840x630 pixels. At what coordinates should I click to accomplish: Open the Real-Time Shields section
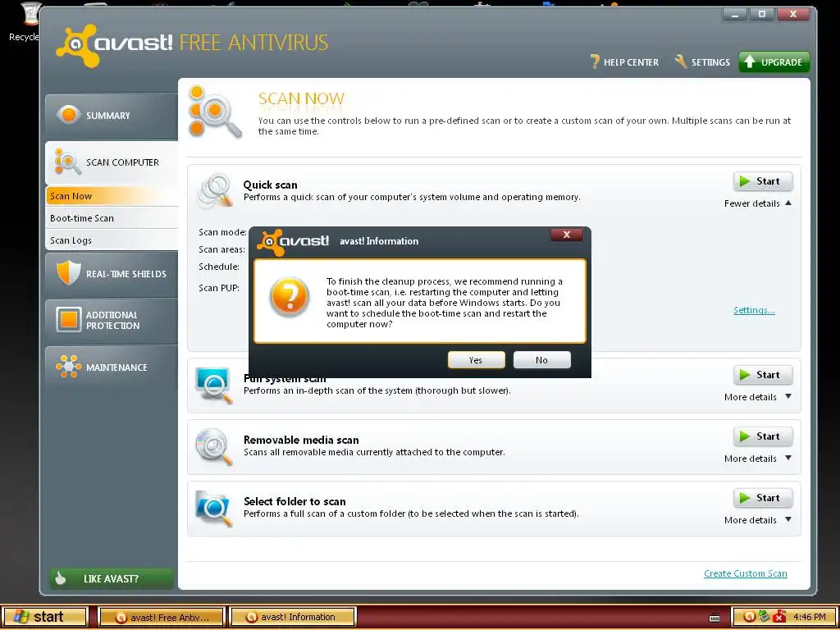click(x=112, y=273)
